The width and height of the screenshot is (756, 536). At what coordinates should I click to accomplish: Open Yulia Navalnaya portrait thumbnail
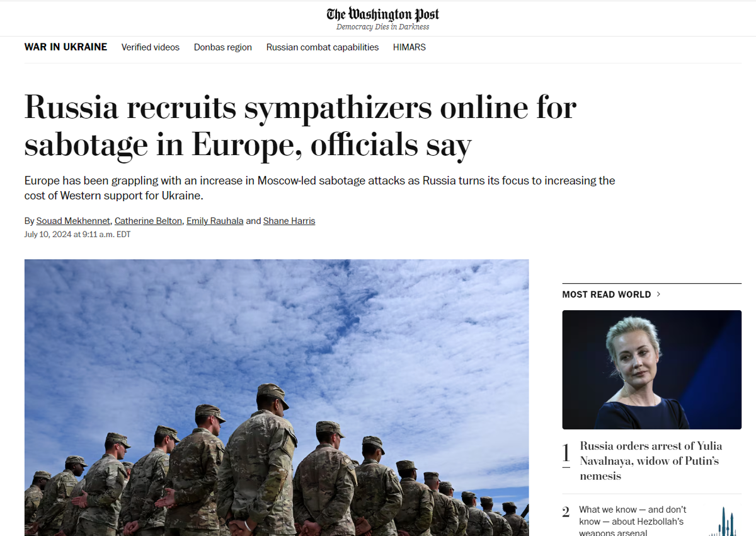(x=652, y=370)
